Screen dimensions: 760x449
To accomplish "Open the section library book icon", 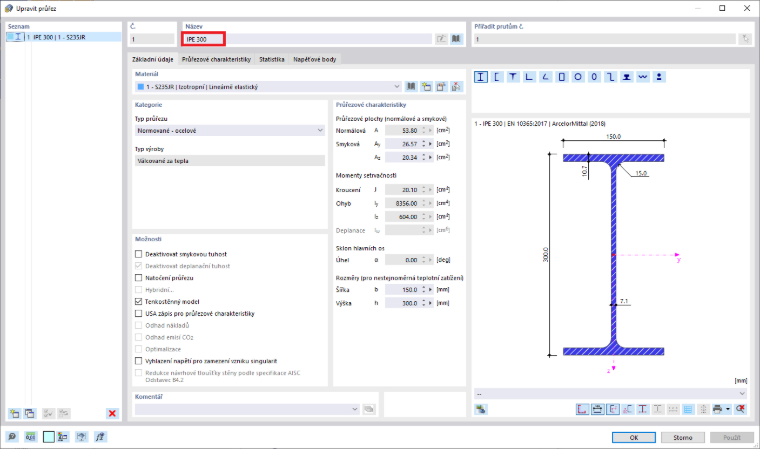I will pyautogui.click(x=456, y=39).
